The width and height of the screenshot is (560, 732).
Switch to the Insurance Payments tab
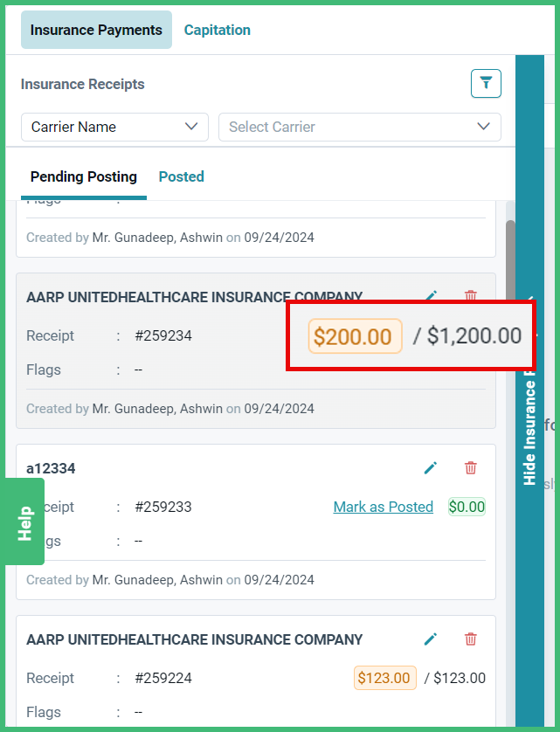click(x=96, y=29)
